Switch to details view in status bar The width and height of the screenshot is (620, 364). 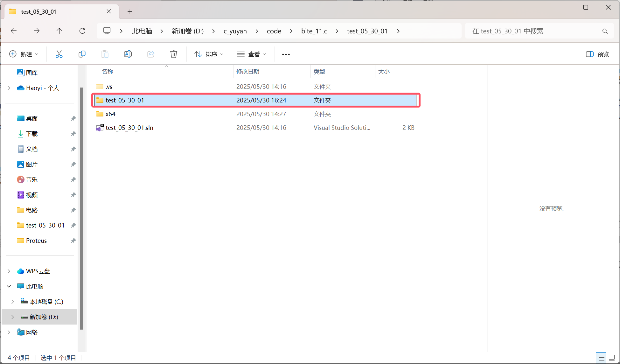[601, 358]
